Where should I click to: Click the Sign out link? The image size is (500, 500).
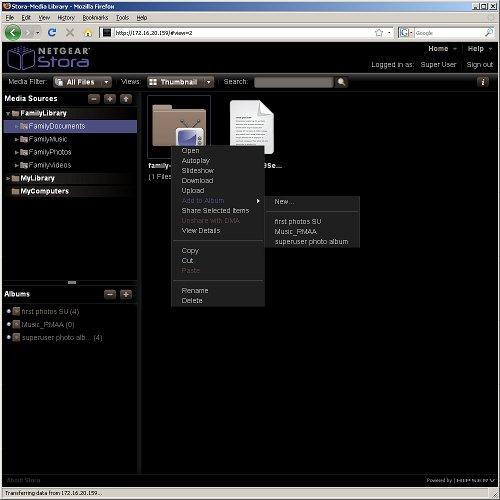(479, 65)
